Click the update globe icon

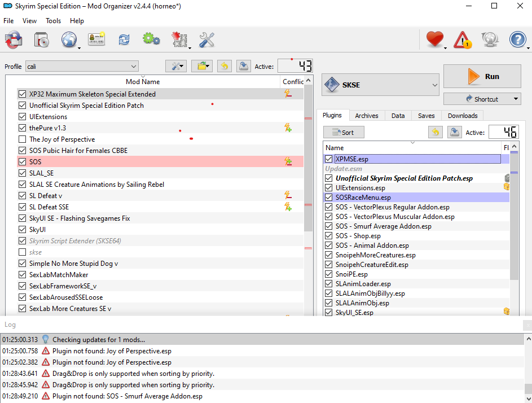point(490,40)
